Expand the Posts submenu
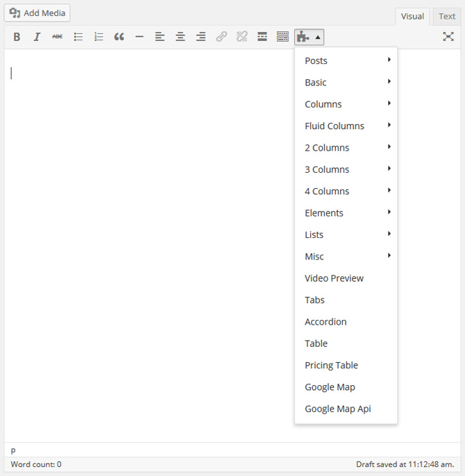The width and height of the screenshot is (465, 476). click(346, 60)
